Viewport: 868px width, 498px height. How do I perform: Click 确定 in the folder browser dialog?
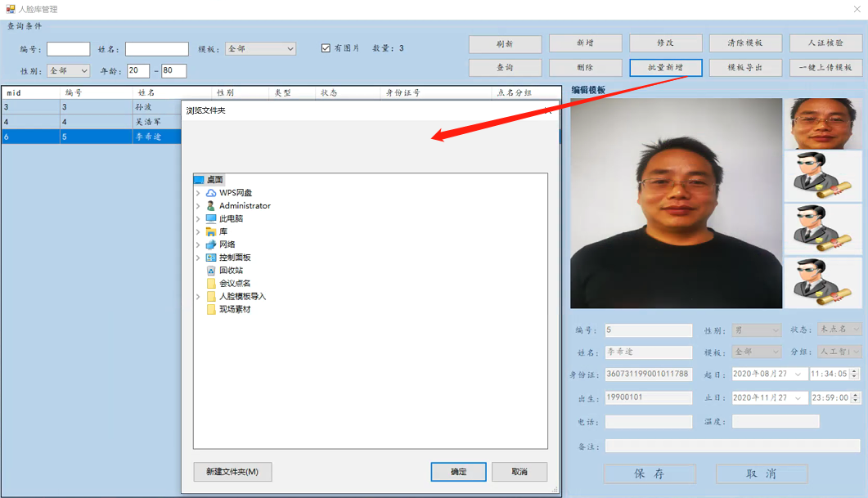[x=458, y=472]
